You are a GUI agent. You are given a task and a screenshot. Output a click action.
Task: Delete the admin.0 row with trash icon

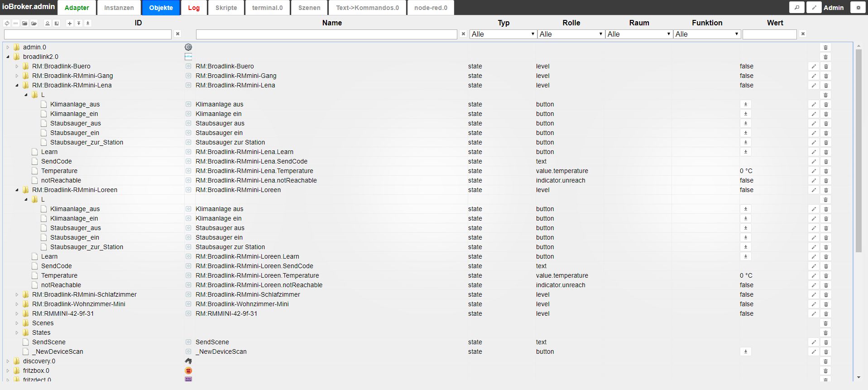click(x=825, y=48)
